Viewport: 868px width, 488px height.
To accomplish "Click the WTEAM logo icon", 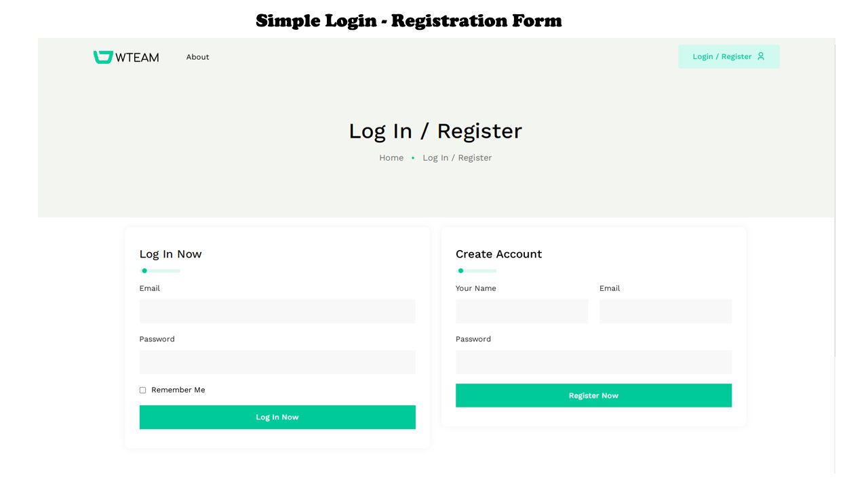I will [x=103, y=58].
